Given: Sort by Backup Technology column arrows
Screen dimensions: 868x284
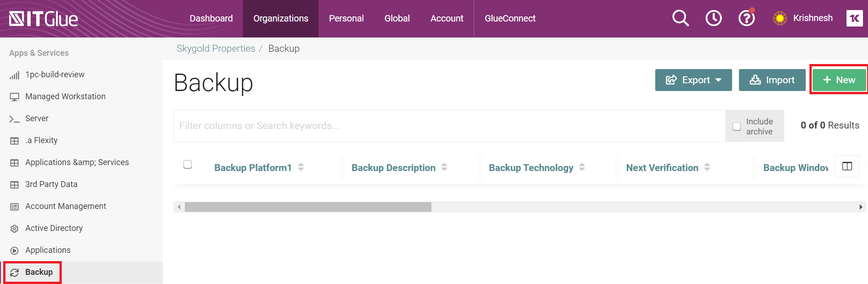Looking at the screenshot, I should 582,167.
